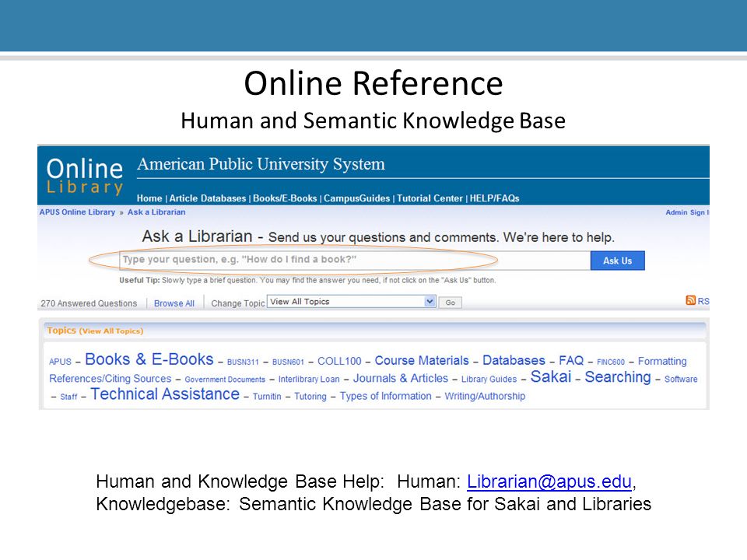Open the Journals & Articles topic

(x=401, y=378)
